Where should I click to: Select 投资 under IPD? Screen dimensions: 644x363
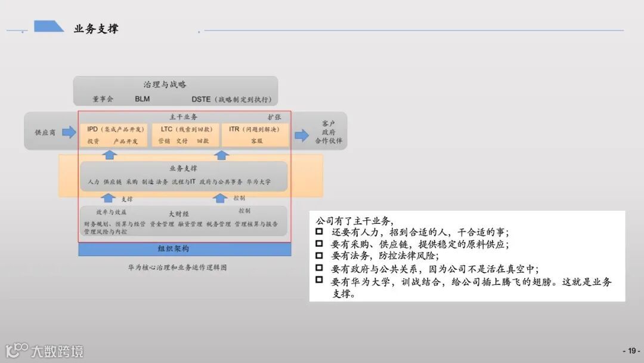93,141
